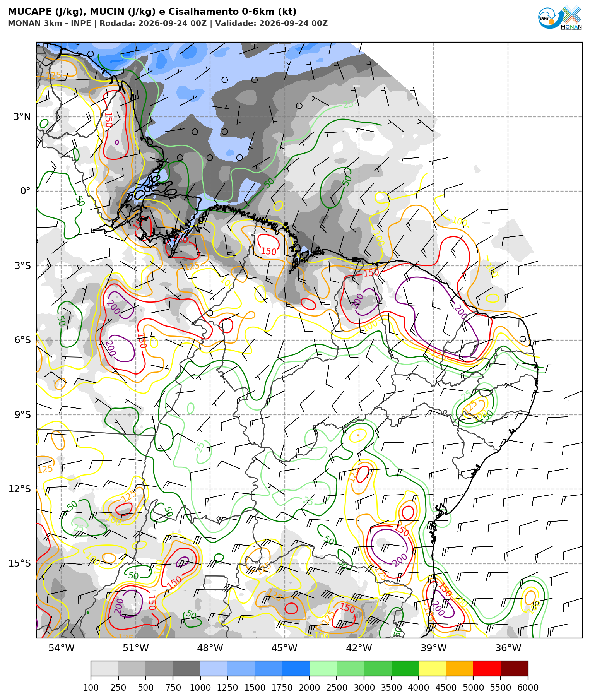Click the dark gray 750-1000 colorbar segment
The width and height of the screenshot is (590, 700).
coord(186,668)
